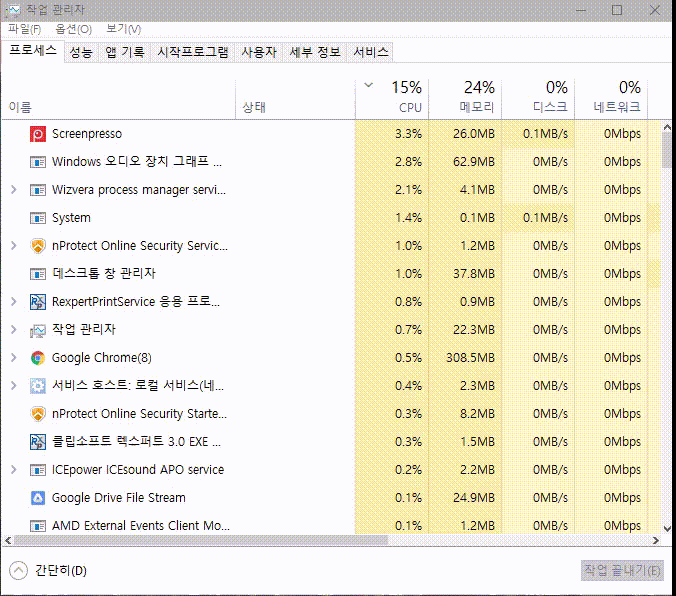Switch to the 시작프로그램 tab
This screenshot has height=596, width=676.
pyautogui.click(x=193, y=53)
